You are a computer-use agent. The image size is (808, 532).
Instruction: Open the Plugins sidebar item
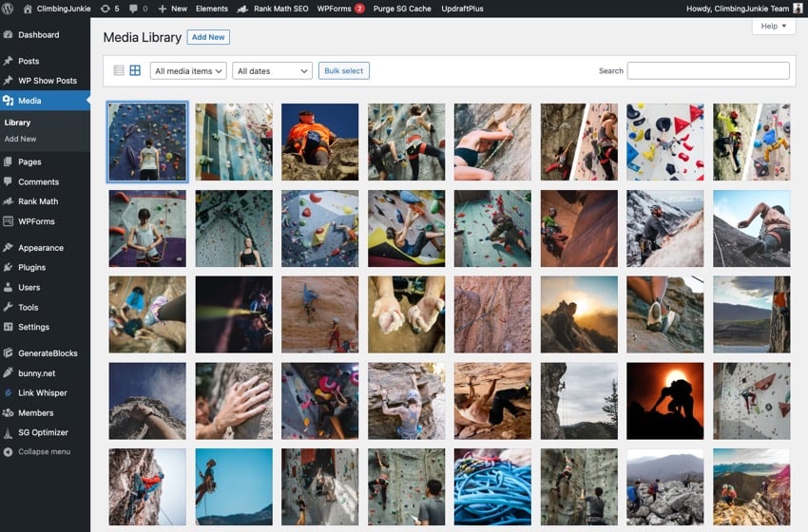[x=31, y=268]
